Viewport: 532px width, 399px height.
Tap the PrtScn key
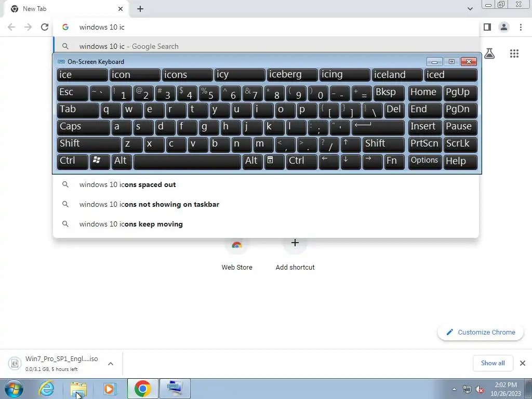(425, 144)
